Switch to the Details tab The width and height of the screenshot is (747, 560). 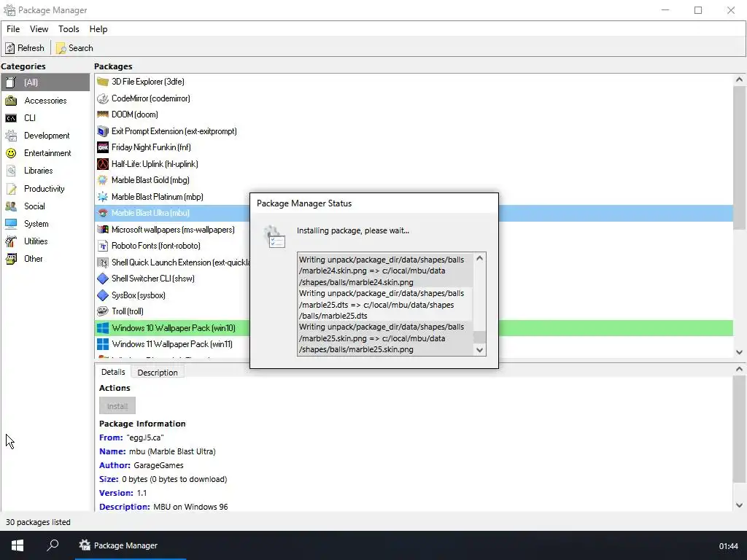pos(113,372)
